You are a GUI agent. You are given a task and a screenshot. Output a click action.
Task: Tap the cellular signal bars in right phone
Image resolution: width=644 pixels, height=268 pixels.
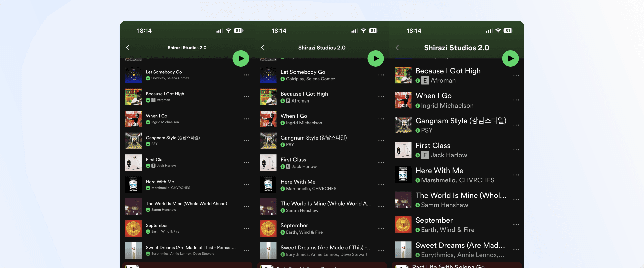pyautogui.click(x=489, y=31)
